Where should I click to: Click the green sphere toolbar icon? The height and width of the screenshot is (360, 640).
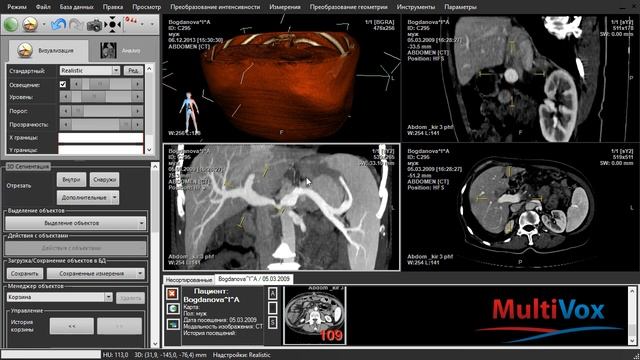(x=11, y=24)
